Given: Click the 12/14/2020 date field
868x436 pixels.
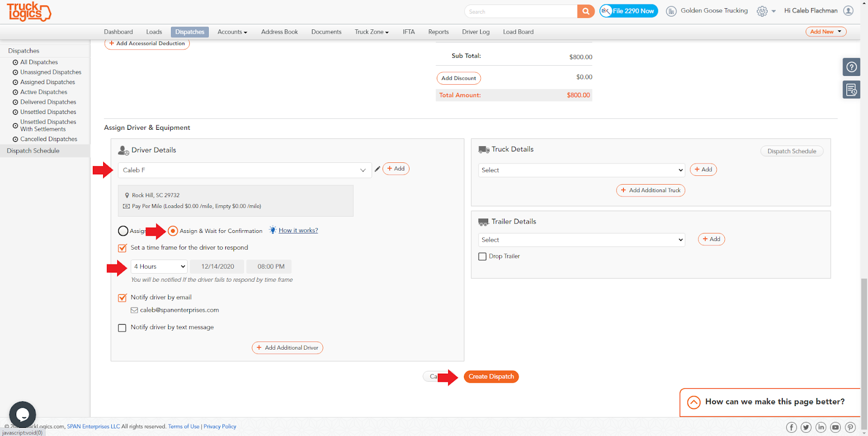Looking at the screenshot, I should [218, 267].
